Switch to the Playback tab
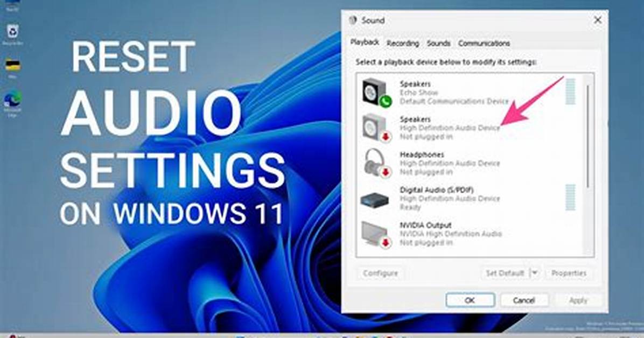 [365, 43]
